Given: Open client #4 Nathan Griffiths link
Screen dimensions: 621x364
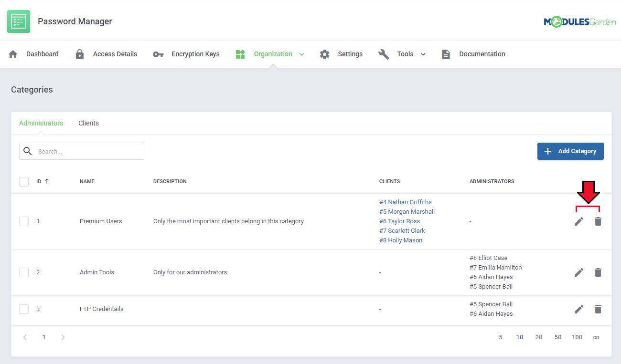Looking at the screenshot, I should pos(406,202).
